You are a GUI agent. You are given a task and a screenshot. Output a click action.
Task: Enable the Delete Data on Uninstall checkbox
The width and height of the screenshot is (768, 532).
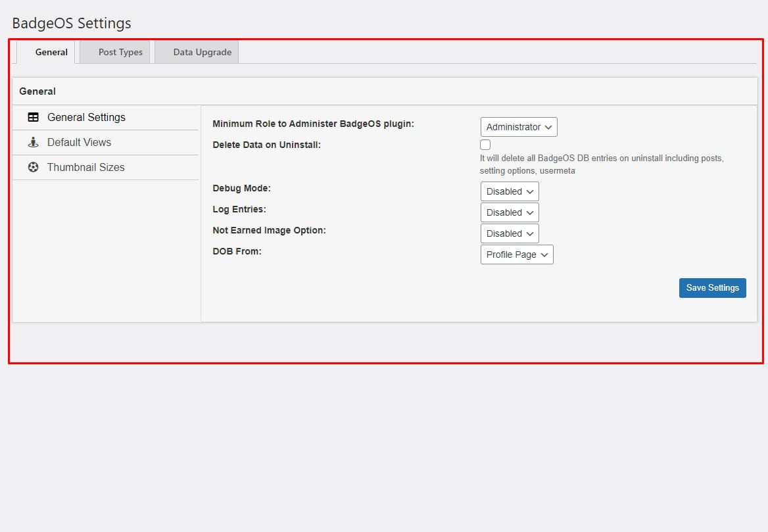pos(485,145)
